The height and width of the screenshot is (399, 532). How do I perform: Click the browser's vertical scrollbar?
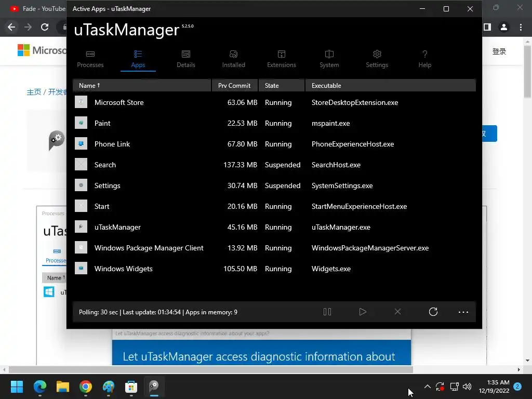point(528,71)
